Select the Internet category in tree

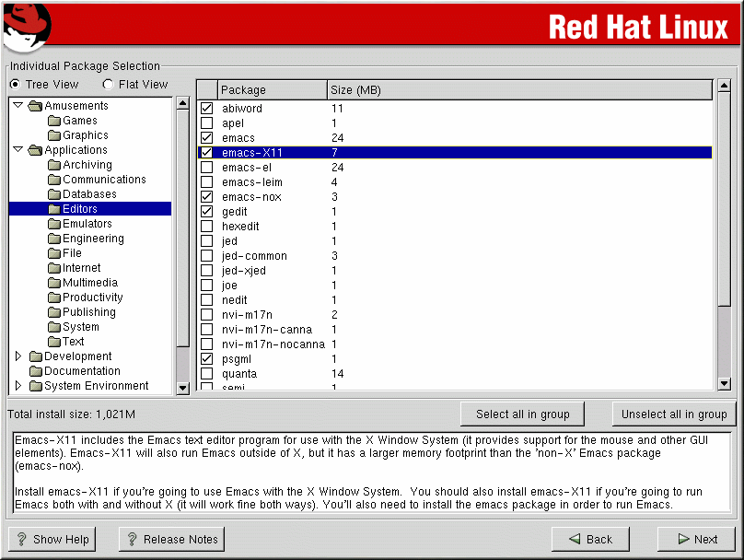(x=81, y=268)
